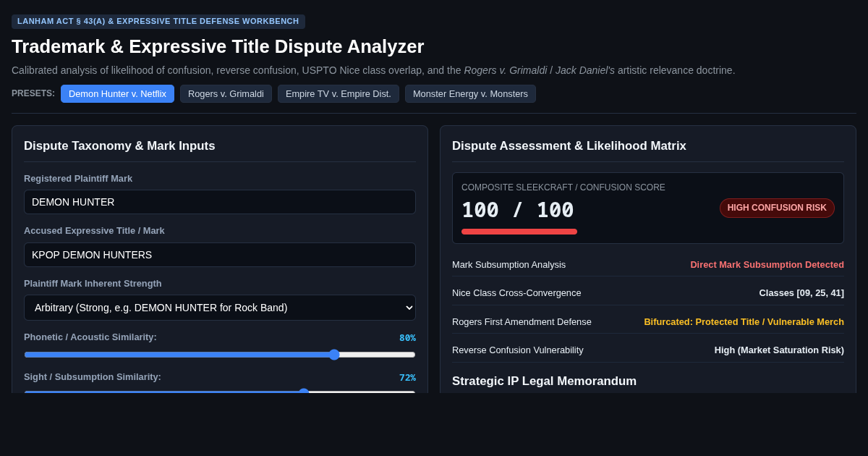868x456 pixels.
Task: Click the red confusion score progress bar
Action: [519, 232]
